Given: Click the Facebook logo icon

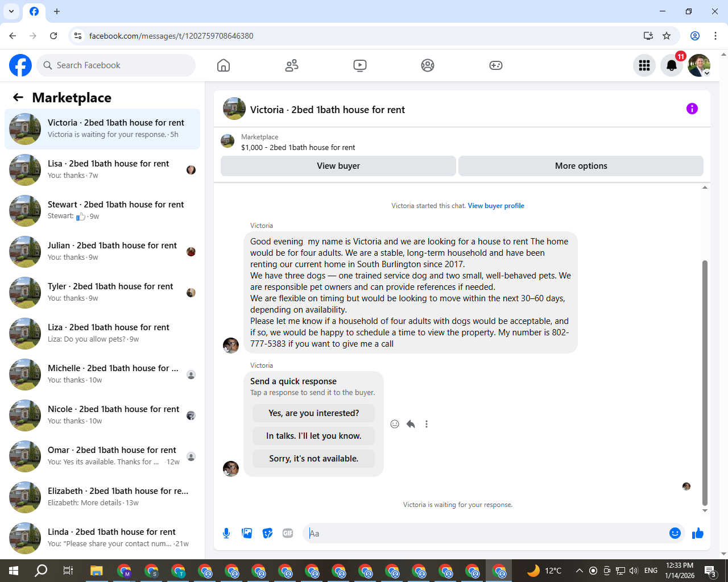Looking at the screenshot, I should [x=20, y=65].
